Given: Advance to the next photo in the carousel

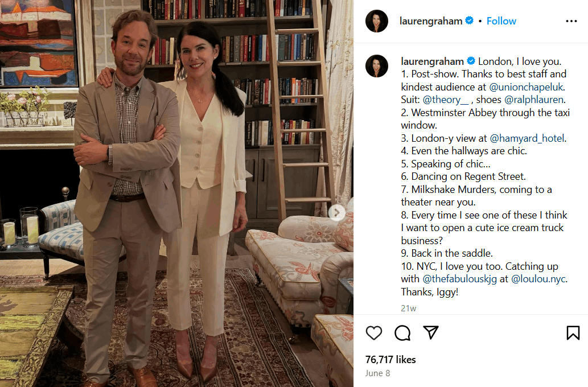Looking at the screenshot, I should coord(337,213).
